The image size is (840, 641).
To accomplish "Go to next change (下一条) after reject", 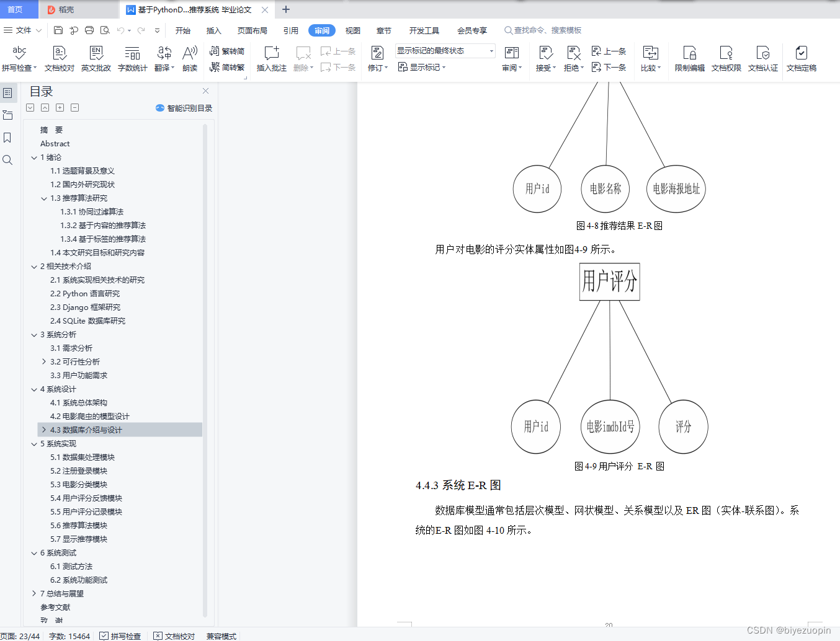I will click(x=609, y=67).
